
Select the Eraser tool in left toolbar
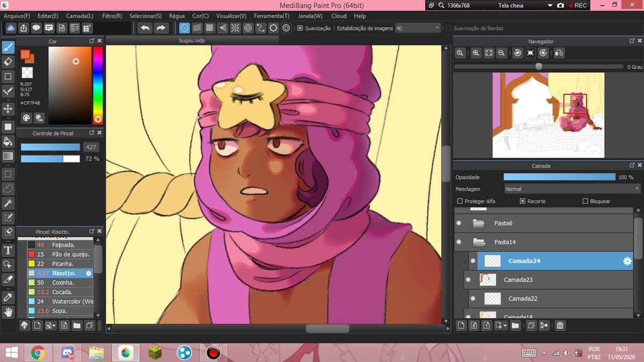click(8, 62)
